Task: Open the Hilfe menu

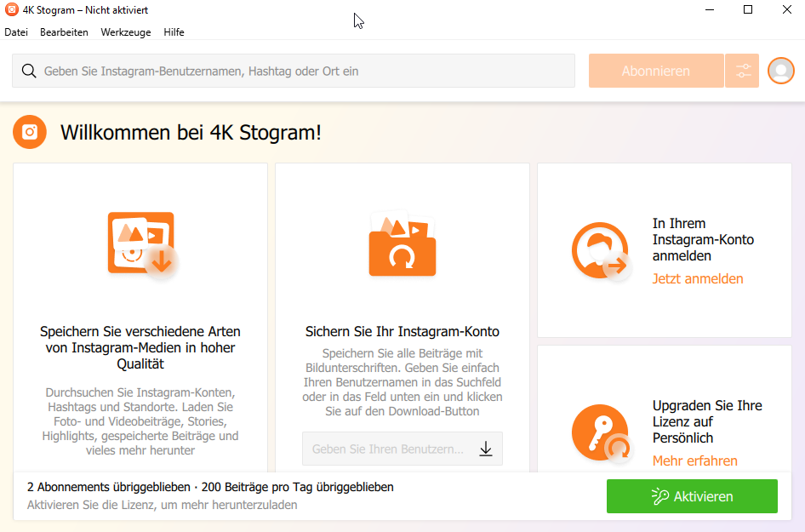Action: (x=174, y=31)
